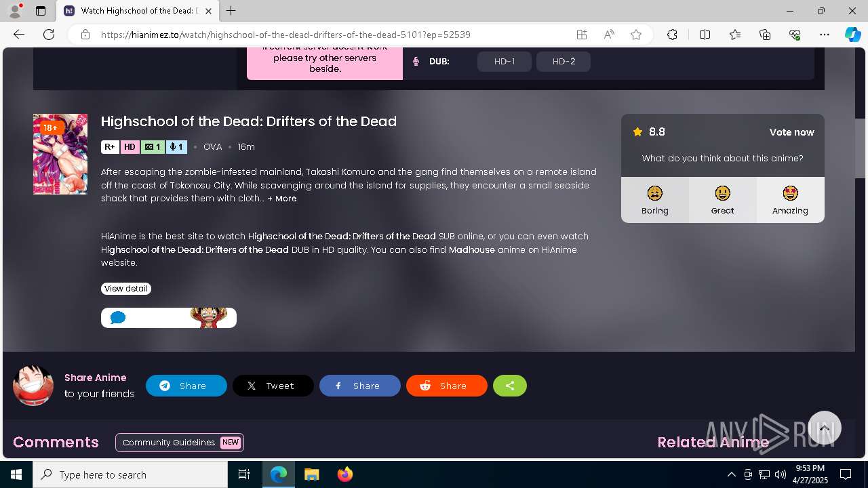Screen dimensions: 868x488
Task: Open the Favorites list
Action: 735,35
